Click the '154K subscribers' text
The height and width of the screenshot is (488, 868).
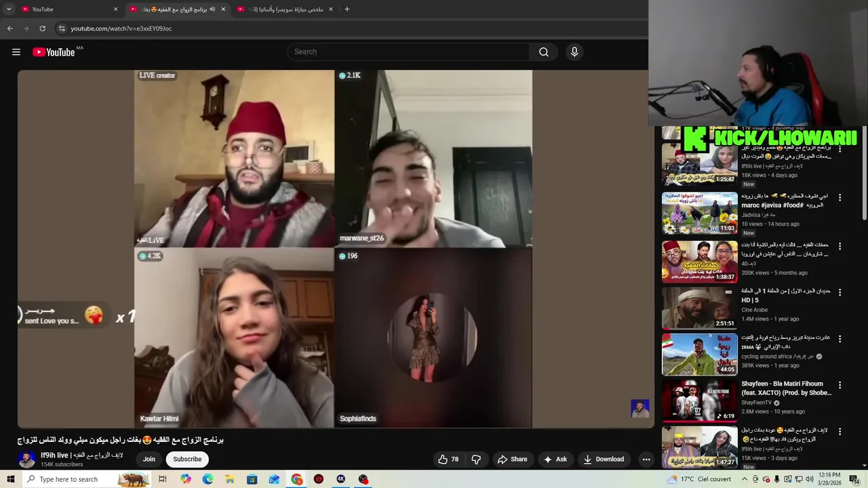click(62, 465)
